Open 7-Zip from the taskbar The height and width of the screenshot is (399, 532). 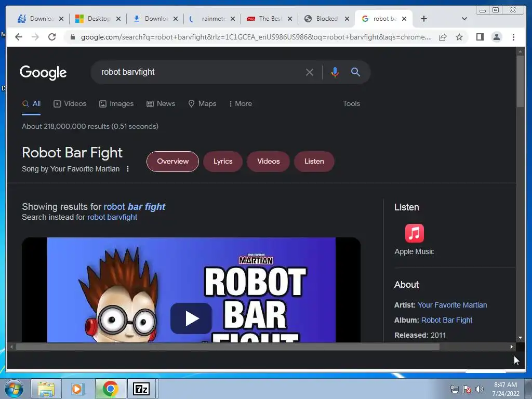(141, 389)
